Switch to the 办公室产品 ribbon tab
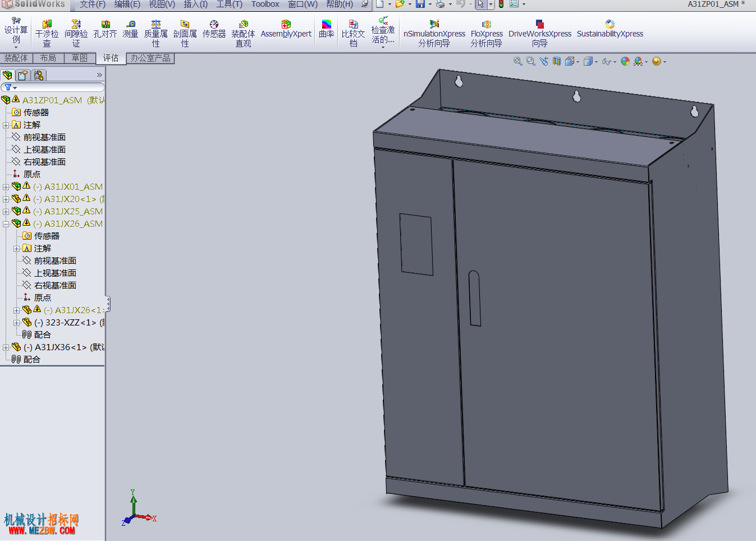 pos(151,58)
